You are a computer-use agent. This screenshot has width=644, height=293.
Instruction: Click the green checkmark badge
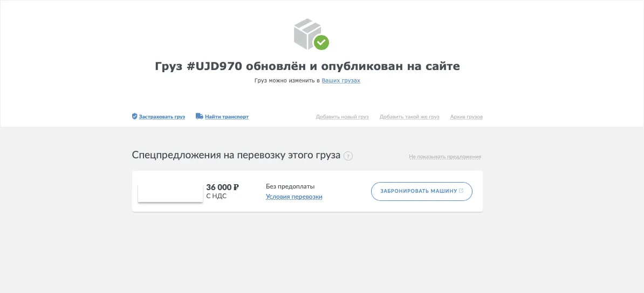[321, 43]
